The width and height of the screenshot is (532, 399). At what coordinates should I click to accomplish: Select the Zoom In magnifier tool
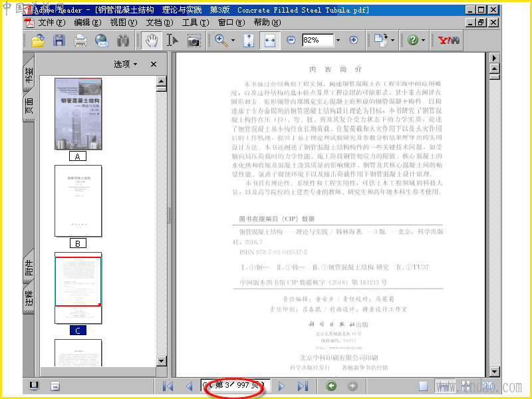click(221, 41)
